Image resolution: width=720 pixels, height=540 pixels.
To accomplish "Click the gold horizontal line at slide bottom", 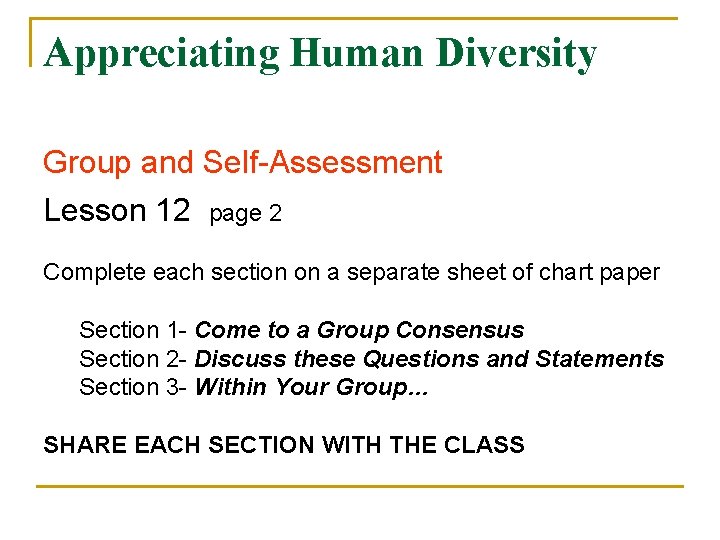I will (x=359, y=487).
